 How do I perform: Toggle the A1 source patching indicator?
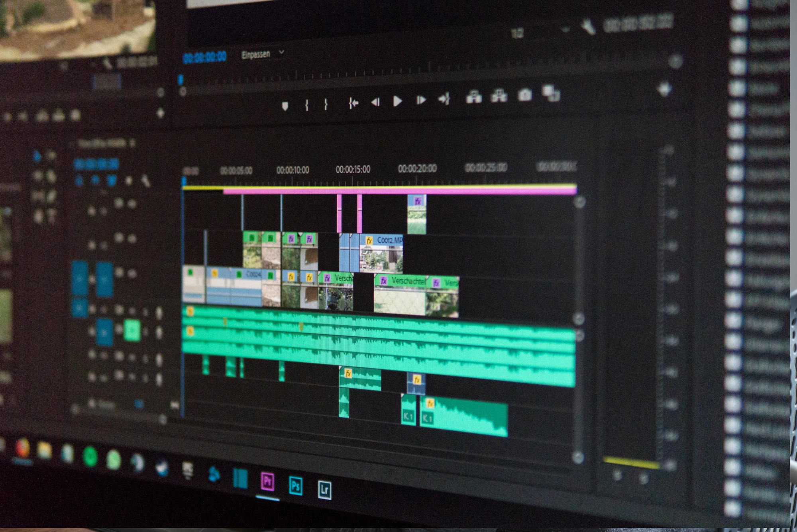pos(80,307)
